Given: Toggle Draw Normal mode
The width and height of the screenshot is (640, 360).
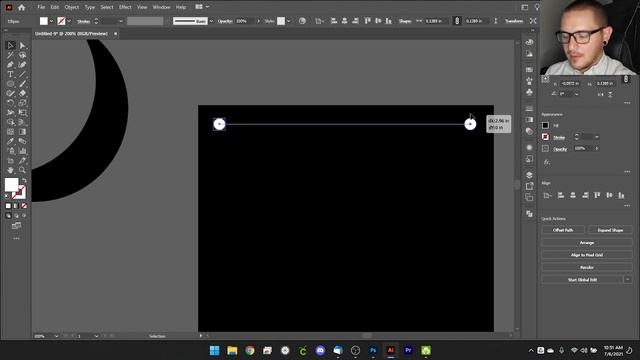Looking at the screenshot, I should coord(8,216).
